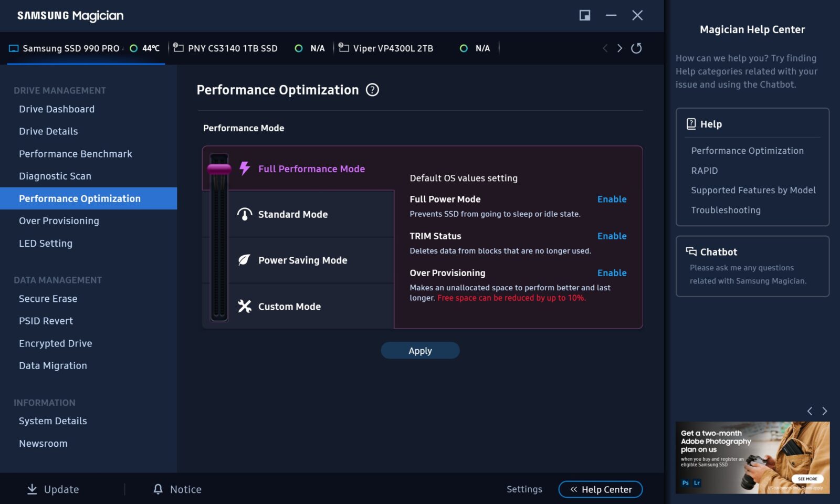Screen dimensions: 840x504
Task: Click the Update download icon
Action: [32, 489]
